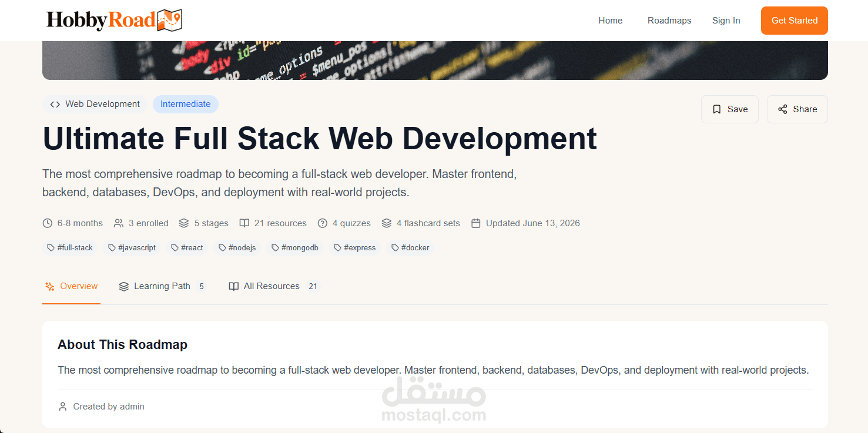868x433 pixels.
Task: Click the "Created by admin" text
Action: point(109,407)
